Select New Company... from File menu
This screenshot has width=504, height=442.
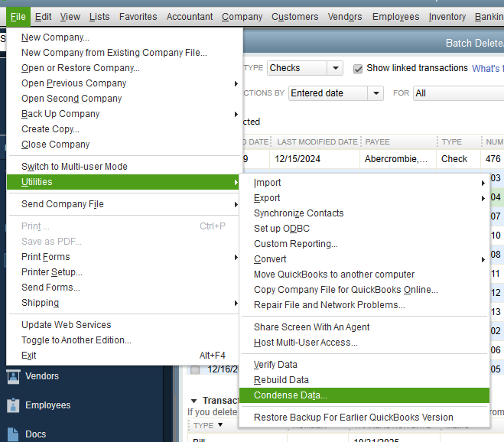coord(124,37)
